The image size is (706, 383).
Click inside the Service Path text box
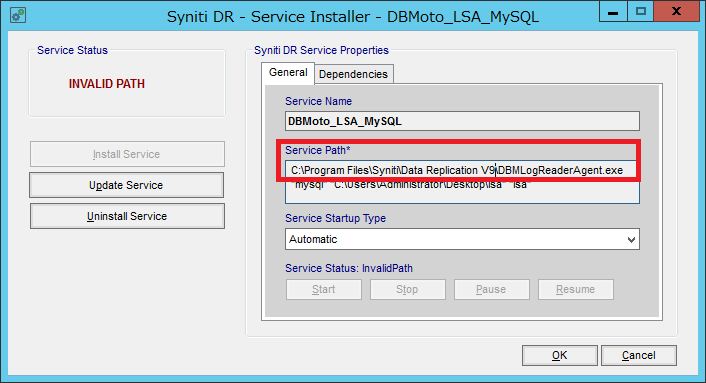tap(462, 182)
